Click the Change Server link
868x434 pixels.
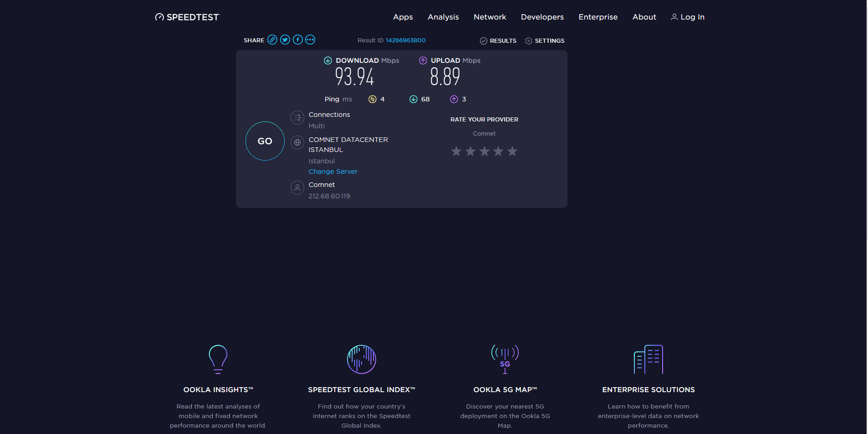(333, 172)
